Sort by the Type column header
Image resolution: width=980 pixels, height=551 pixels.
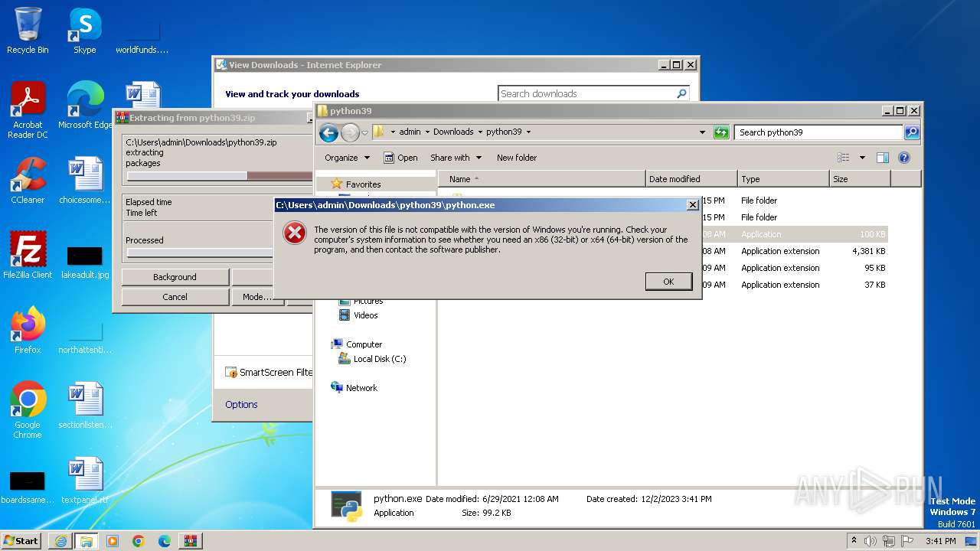pos(783,179)
